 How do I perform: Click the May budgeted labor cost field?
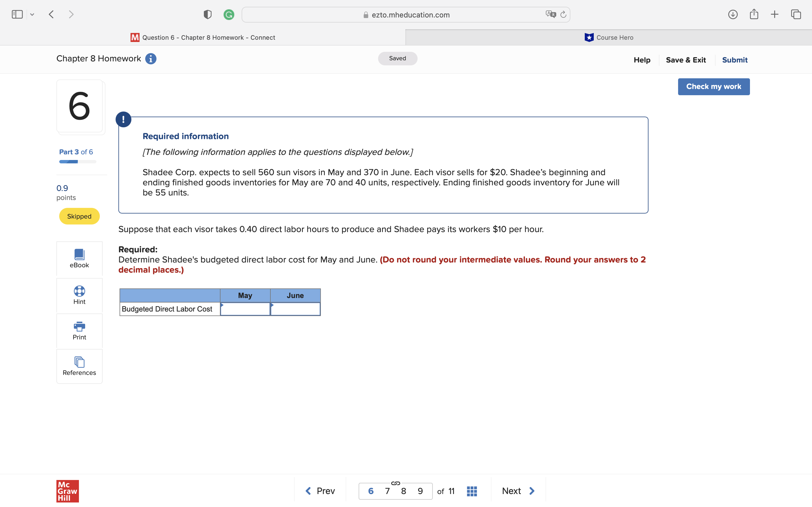coord(245,309)
